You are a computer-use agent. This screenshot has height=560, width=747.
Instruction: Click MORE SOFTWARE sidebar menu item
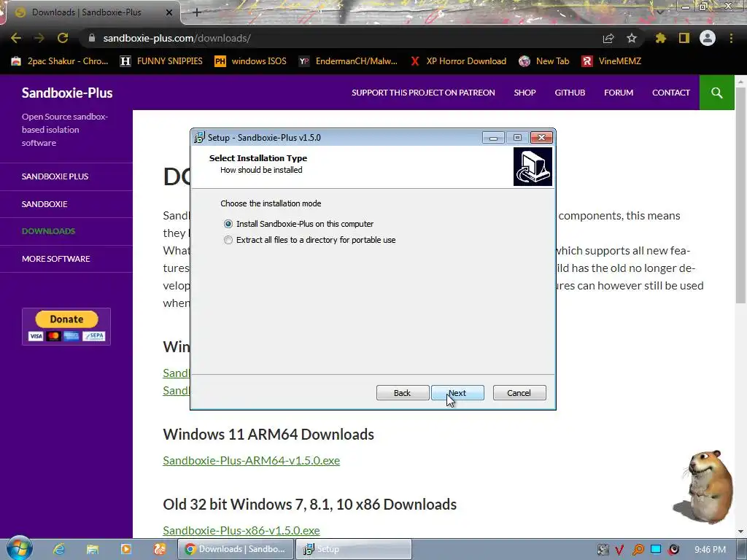click(x=55, y=259)
